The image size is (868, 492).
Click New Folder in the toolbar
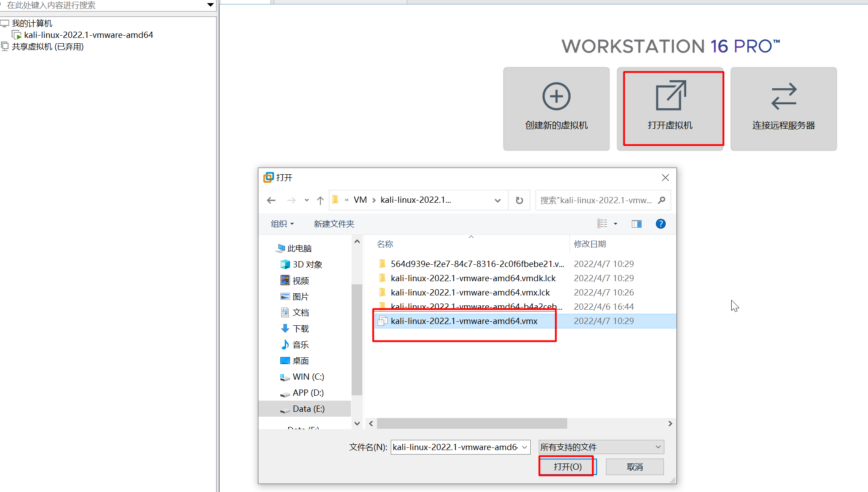click(334, 224)
